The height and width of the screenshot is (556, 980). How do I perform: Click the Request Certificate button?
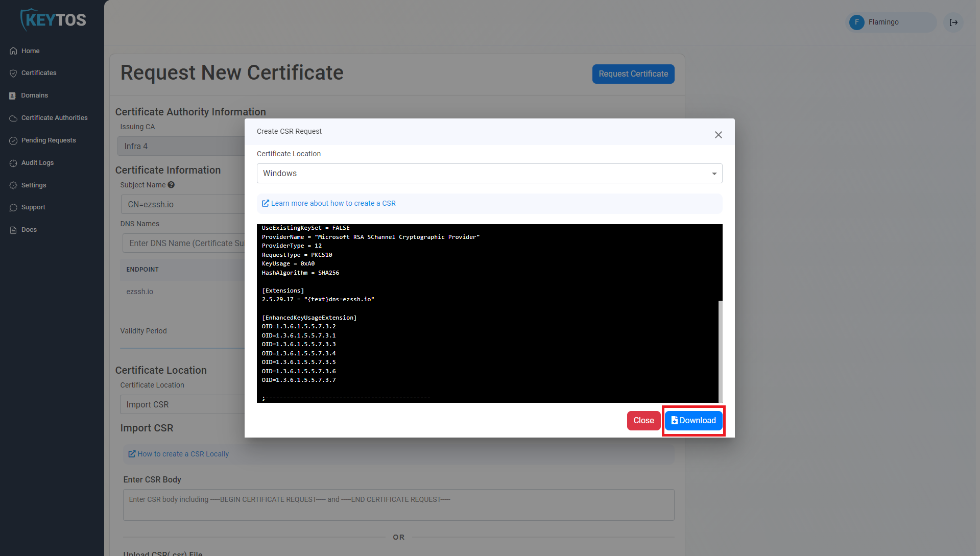click(x=633, y=74)
